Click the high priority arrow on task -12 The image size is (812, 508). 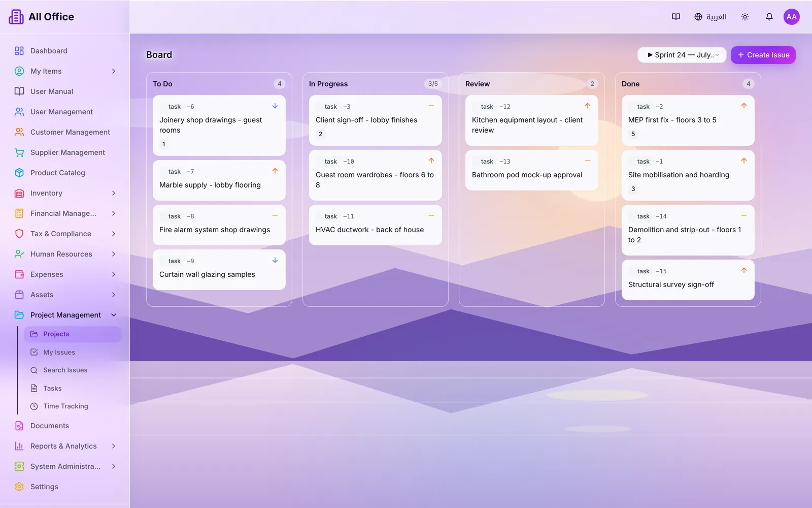point(588,106)
